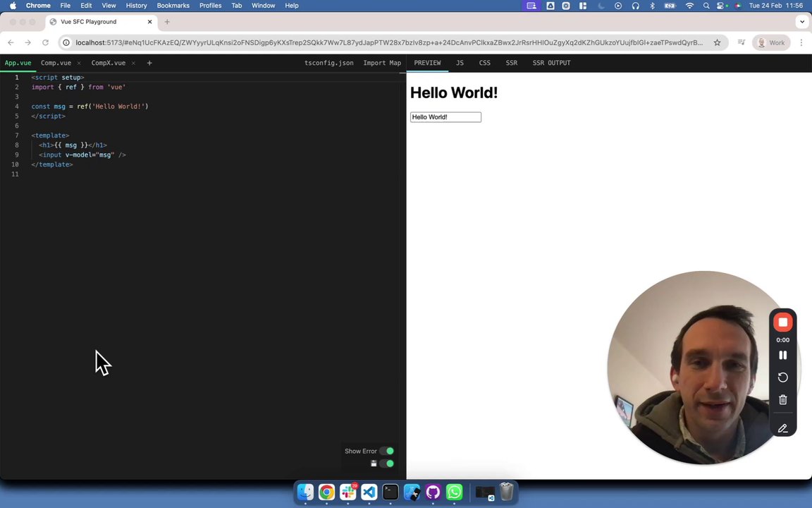Open the History menu

click(136, 6)
